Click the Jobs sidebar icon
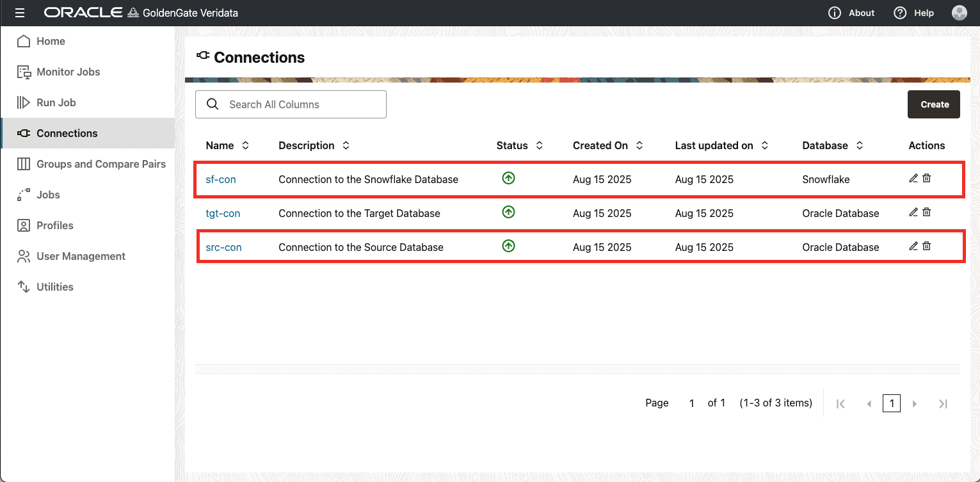Image resolution: width=980 pixels, height=482 pixels. (24, 195)
